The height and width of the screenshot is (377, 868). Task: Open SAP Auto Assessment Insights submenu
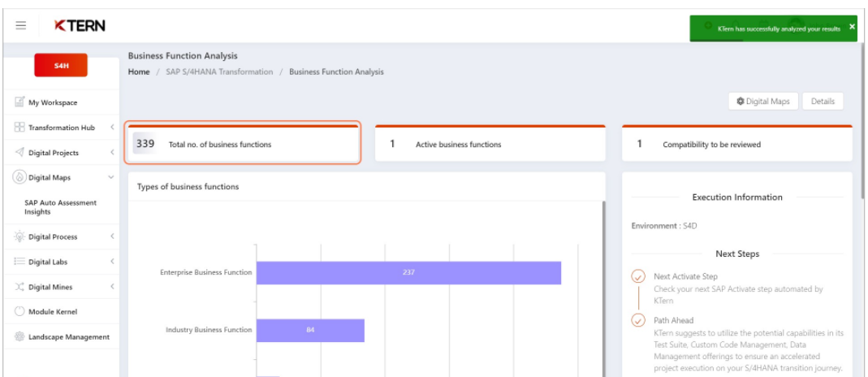pyautogui.click(x=60, y=207)
